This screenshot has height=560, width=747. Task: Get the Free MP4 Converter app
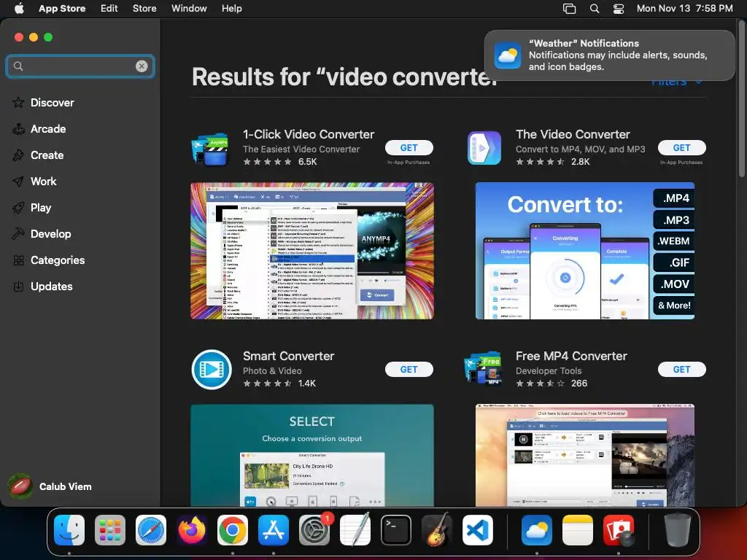coord(682,369)
